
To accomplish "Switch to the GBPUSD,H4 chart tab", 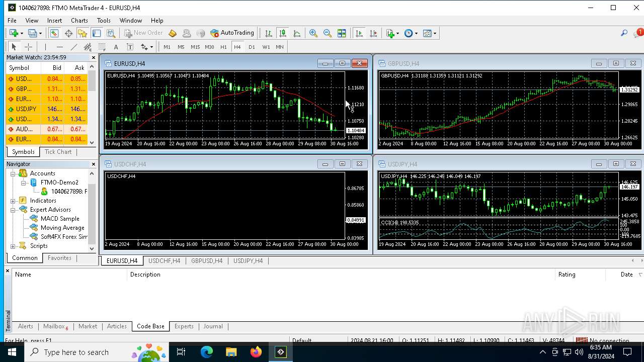I will [206, 261].
